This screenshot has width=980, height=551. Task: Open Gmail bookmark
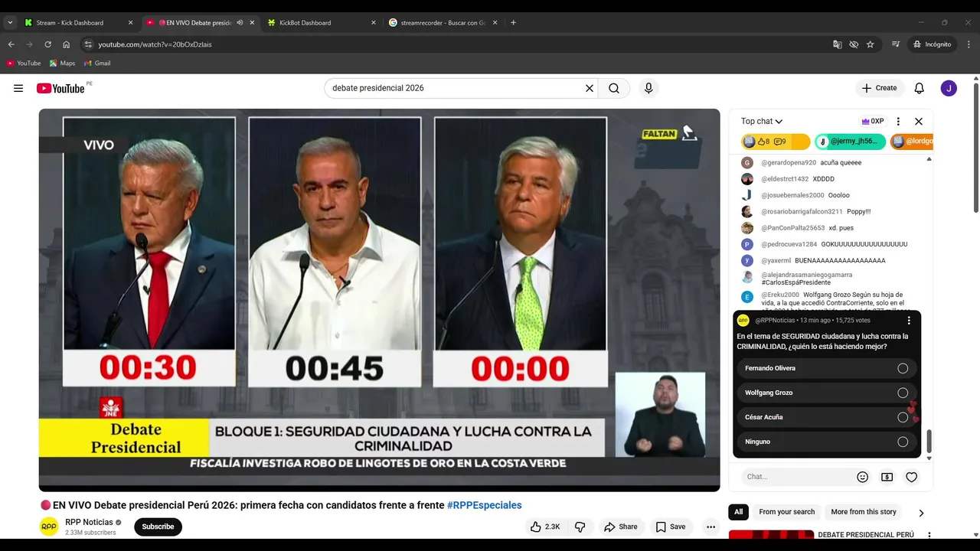97,63
